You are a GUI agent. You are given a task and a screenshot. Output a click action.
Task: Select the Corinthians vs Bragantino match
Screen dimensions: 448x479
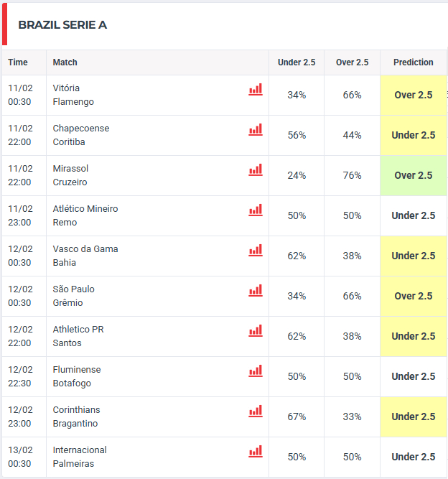76,417
